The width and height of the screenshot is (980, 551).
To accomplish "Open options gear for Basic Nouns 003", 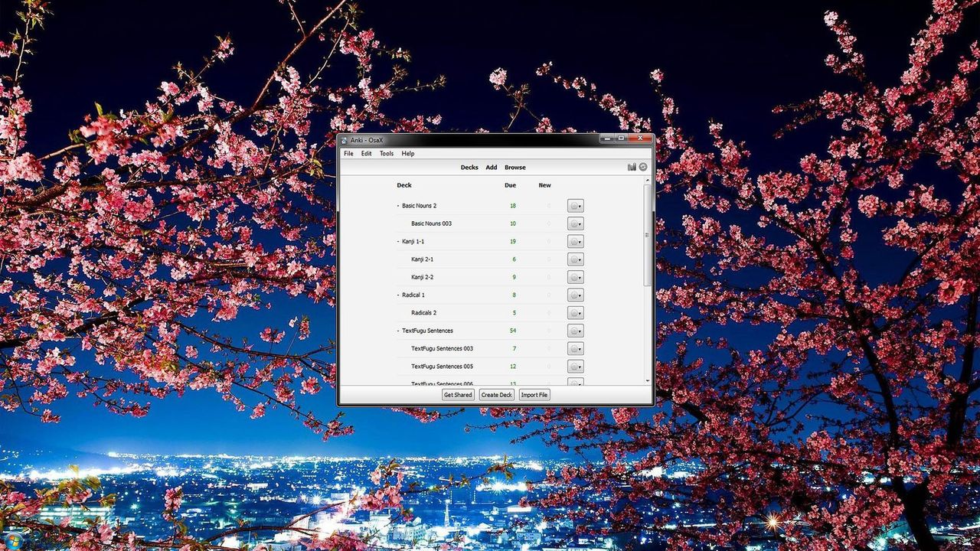I will [576, 223].
